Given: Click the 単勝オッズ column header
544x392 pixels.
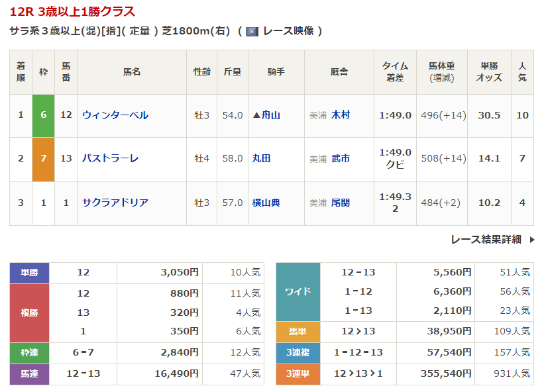Looking at the screenshot, I should tap(489, 72).
